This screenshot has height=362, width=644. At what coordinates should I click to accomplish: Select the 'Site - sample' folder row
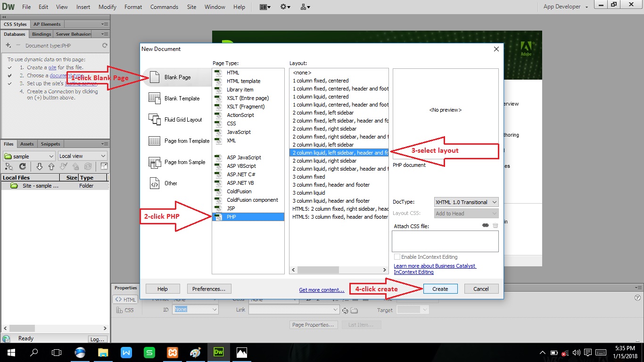tap(55, 186)
